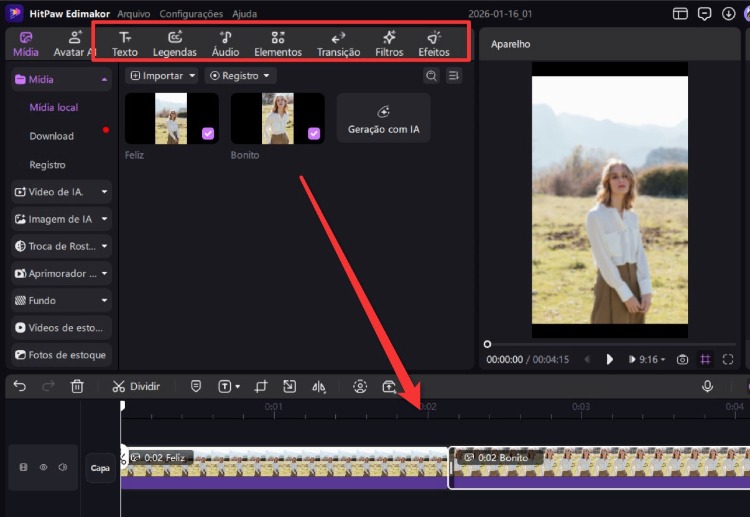Click the Dividir split button

(x=136, y=386)
